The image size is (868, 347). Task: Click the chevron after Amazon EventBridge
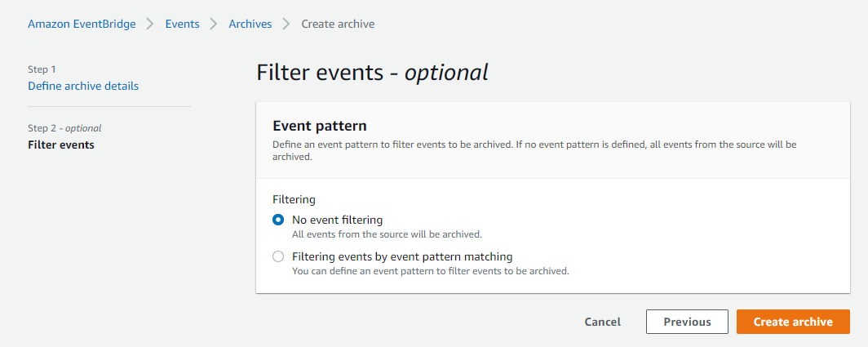tap(150, 24)
